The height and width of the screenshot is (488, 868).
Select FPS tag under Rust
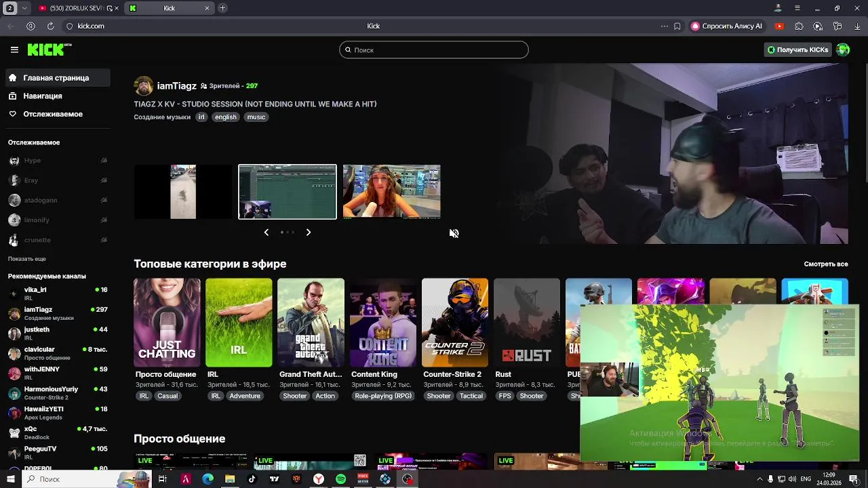tap(505, 396)
